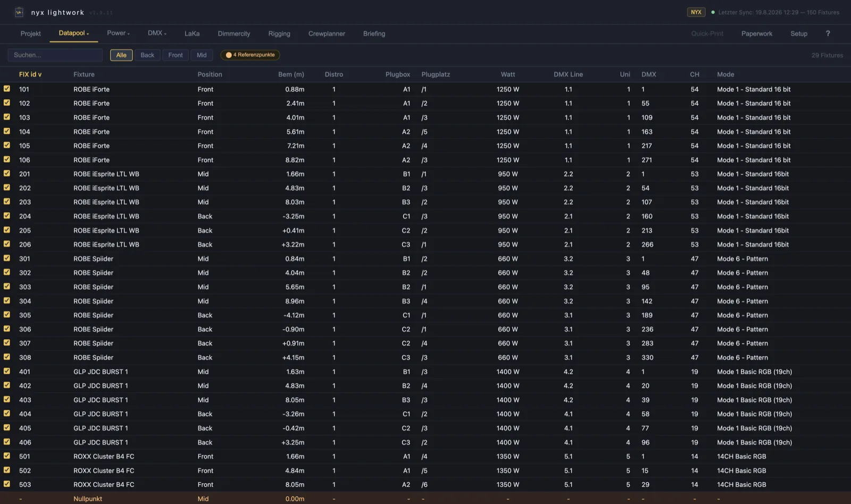851x504 pixels.
Task: Toggle the checkbox for fixture 206
Action: click(x=7, y=244)
